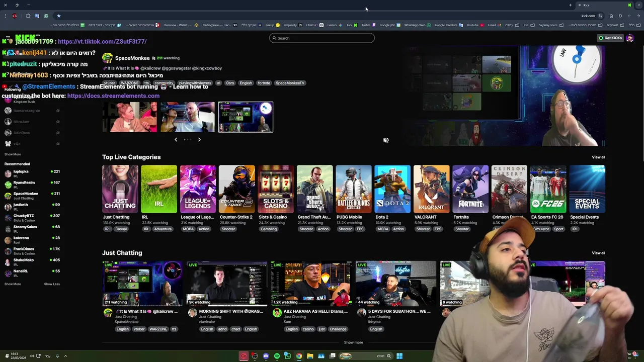Open ChuckyBTZ channel avatar in sidebar
Viewport: 644px width, 362px height.
tap(8, 218)
